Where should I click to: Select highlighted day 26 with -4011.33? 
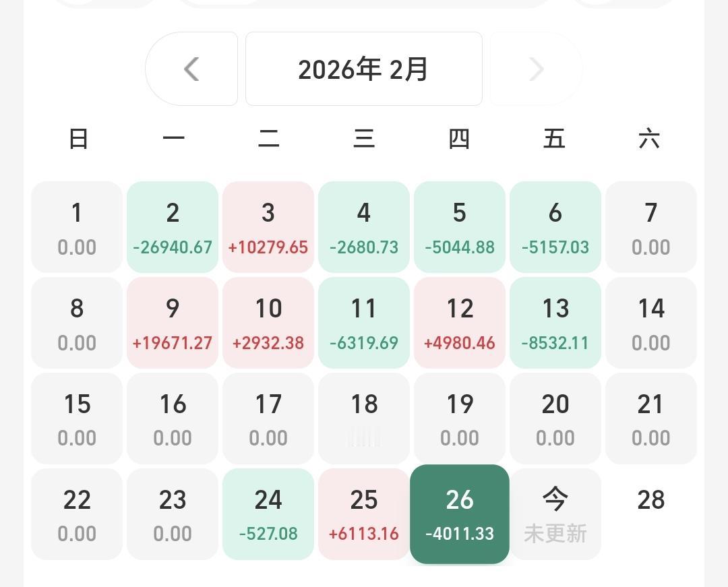tap(460, 514)
